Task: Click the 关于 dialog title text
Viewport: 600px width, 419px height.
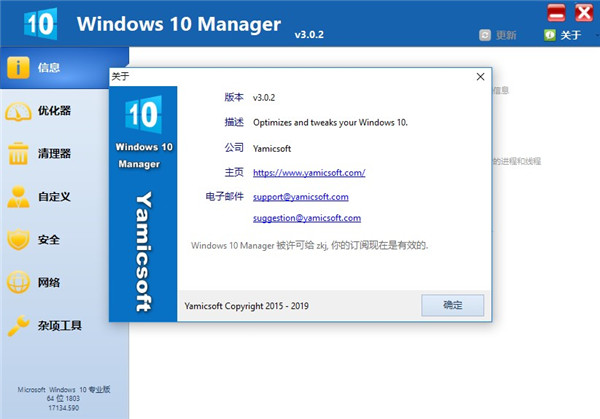Action: (120, 77)
